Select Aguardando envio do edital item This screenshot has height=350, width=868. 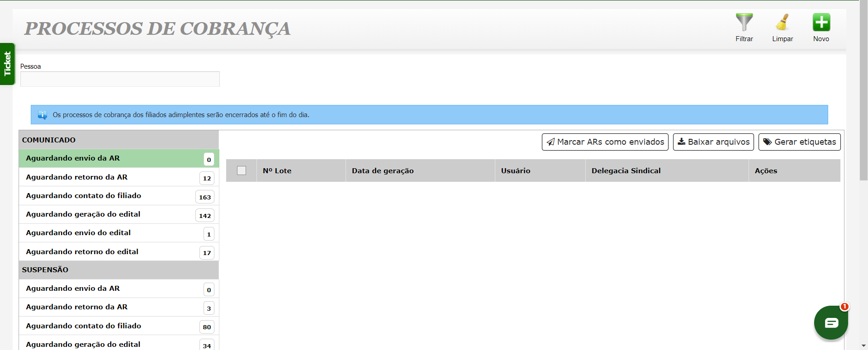pos(78,233)
